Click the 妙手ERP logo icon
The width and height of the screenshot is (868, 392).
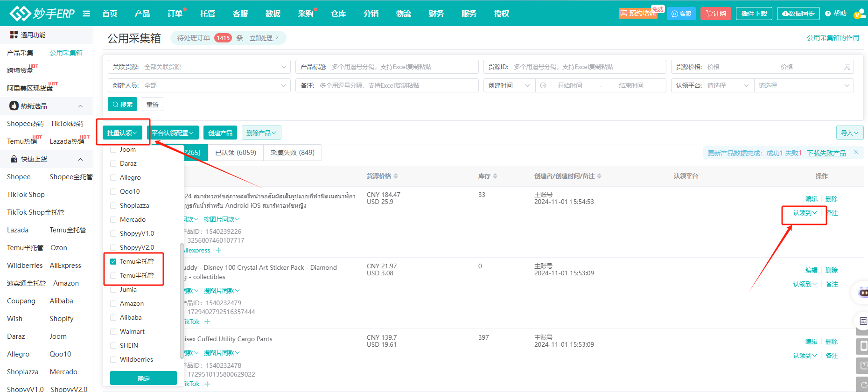click(x=20, y=14)
